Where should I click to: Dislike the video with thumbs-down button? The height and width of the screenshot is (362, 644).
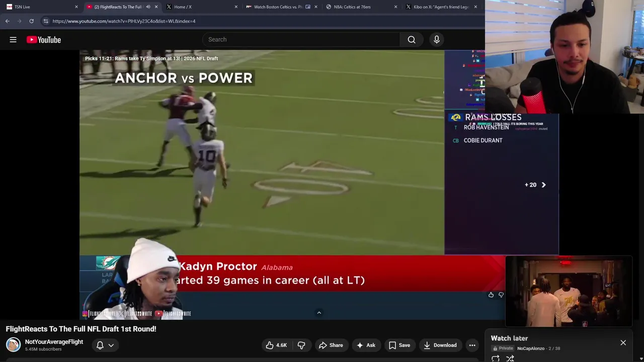coord(301,345)
